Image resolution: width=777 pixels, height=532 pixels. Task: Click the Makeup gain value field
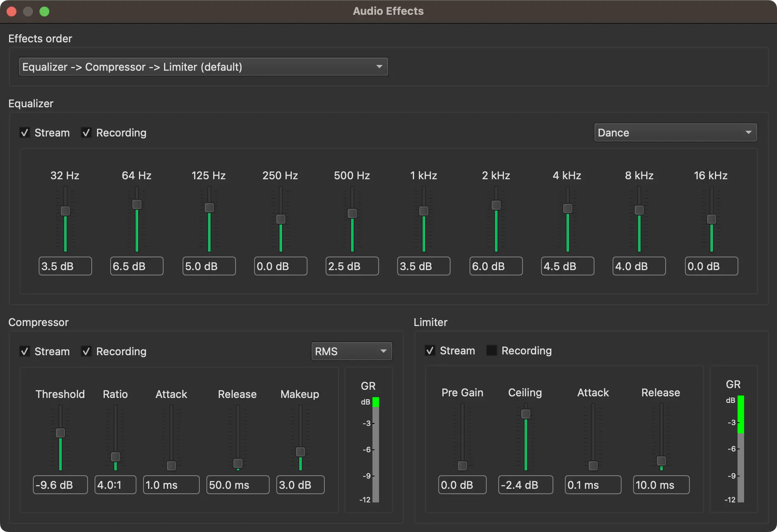(x=300, y=485)
